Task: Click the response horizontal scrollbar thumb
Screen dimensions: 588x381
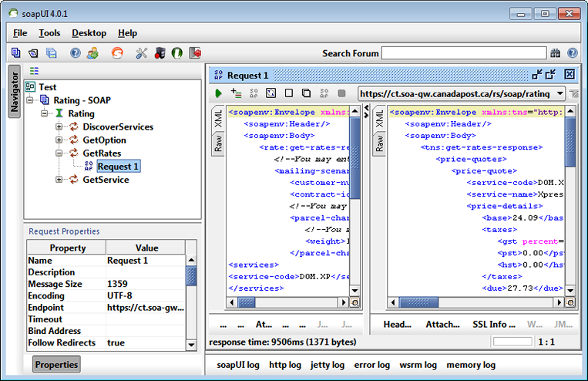Action: point(418,302)
